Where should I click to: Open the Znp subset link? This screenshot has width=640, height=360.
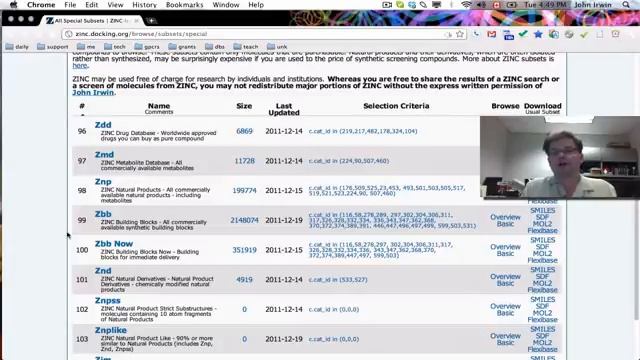coord(103,182)
